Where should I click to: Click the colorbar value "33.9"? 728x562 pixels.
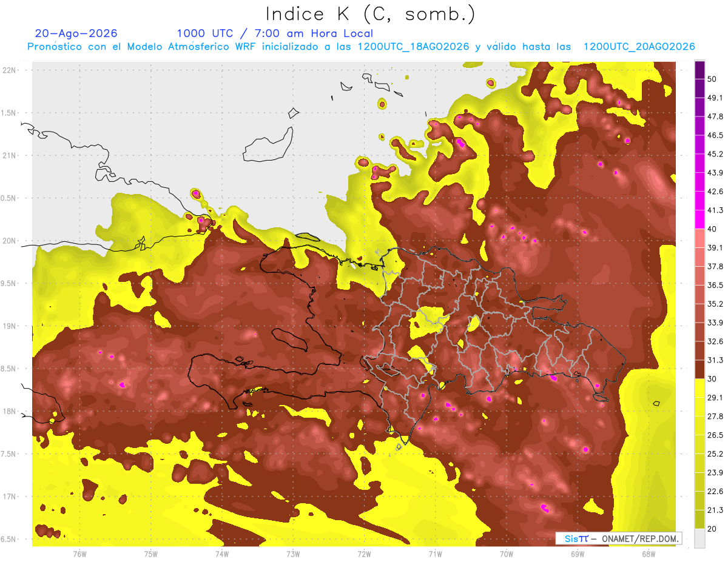(715, 323)
